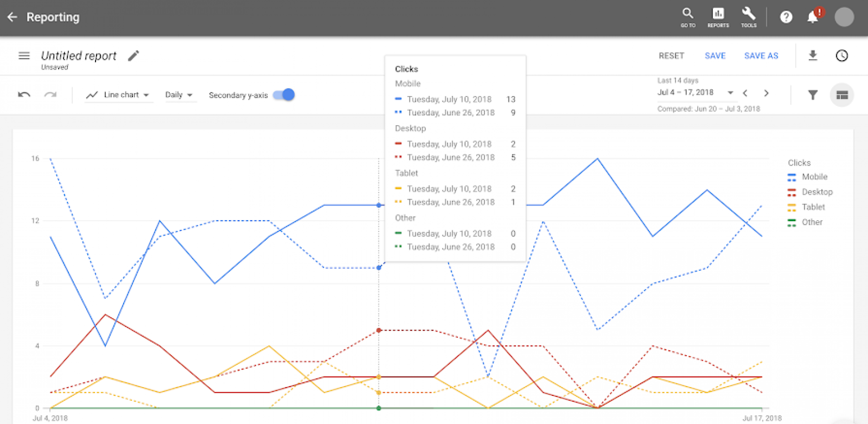Viewport: 868px width, 424px height.
Task: Open the schedule clock icon
Action: point(842,56)
